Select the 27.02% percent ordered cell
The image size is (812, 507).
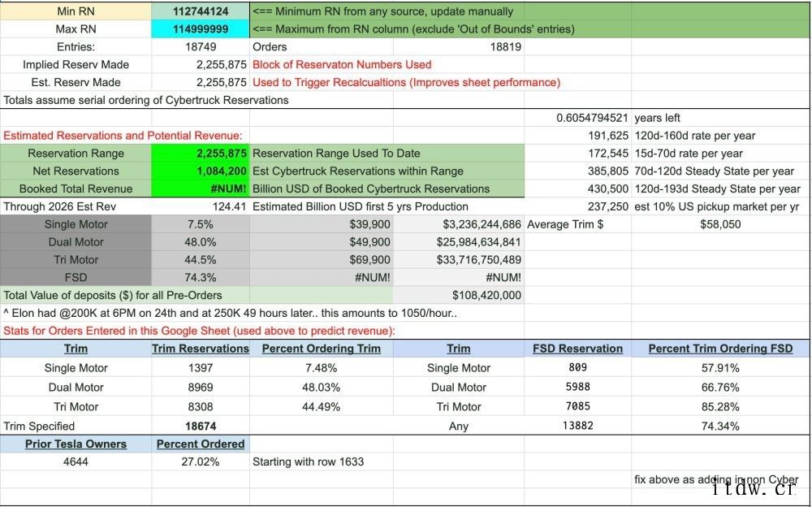click(201, 461)
